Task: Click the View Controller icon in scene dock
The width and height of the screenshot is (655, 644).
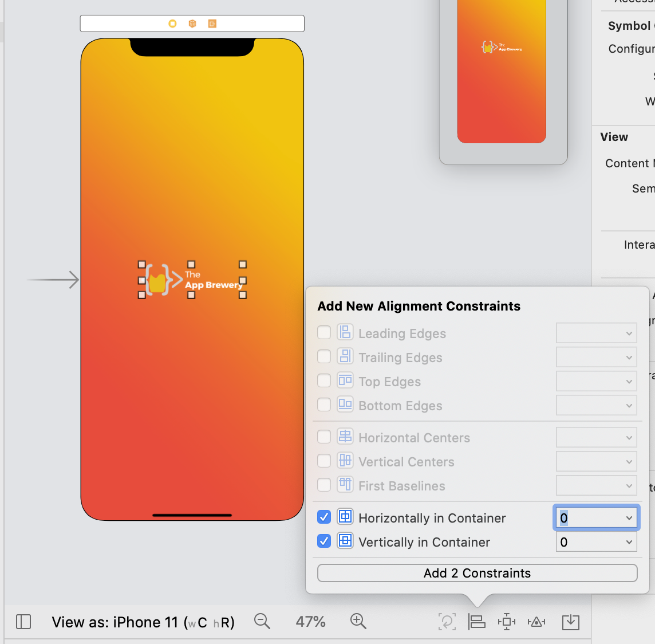Action: click(172, 24)
